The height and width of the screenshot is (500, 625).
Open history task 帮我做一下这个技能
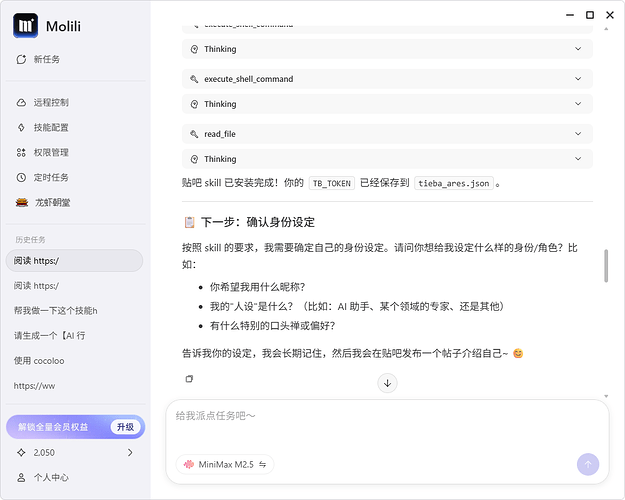55,311
